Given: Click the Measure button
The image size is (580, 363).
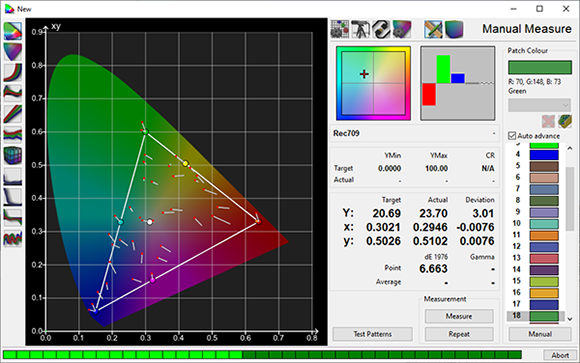Looking at the screenshot, I should point(459,316).
